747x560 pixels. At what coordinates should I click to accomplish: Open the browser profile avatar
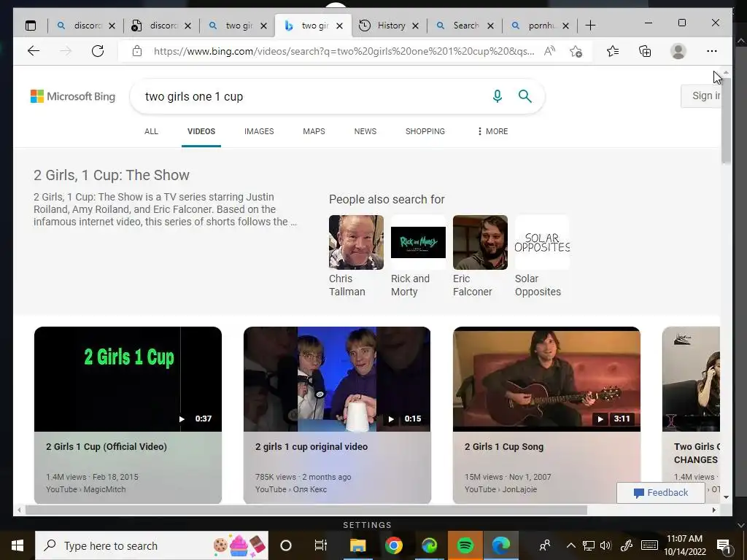[x=678, y=51]
